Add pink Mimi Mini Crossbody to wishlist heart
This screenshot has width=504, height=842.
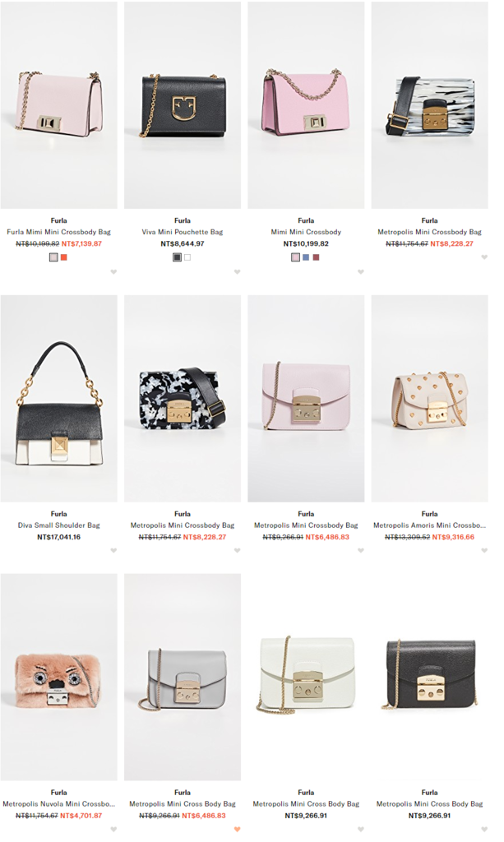tap(361, 271)
